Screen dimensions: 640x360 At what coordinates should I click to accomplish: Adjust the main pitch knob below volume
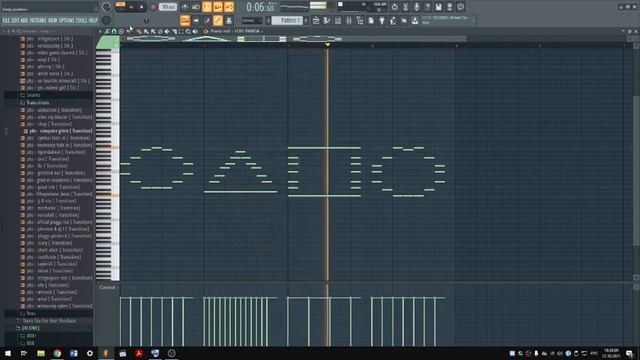106,20
